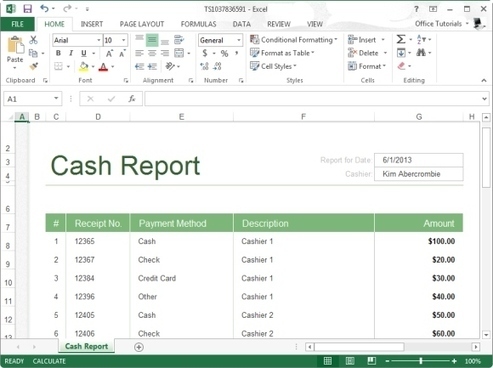Toggle Bold formatting
The image size is (493, 368).
coord(58,53)
